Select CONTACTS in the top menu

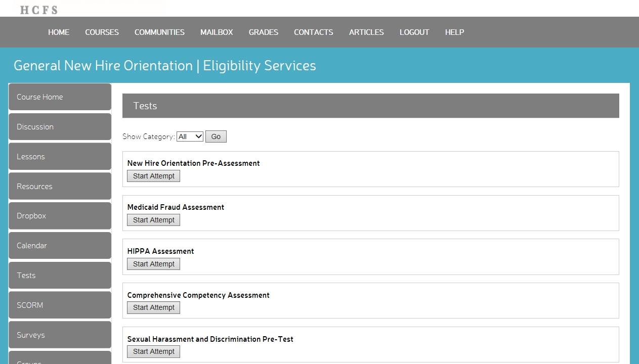pyautogui.click(x=313, y=32)
